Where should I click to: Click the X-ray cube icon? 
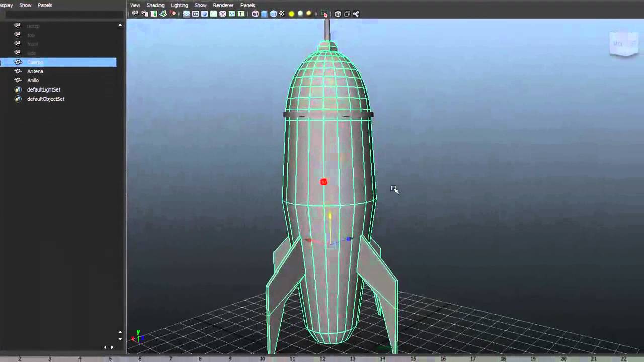click(x=338, y=14)
